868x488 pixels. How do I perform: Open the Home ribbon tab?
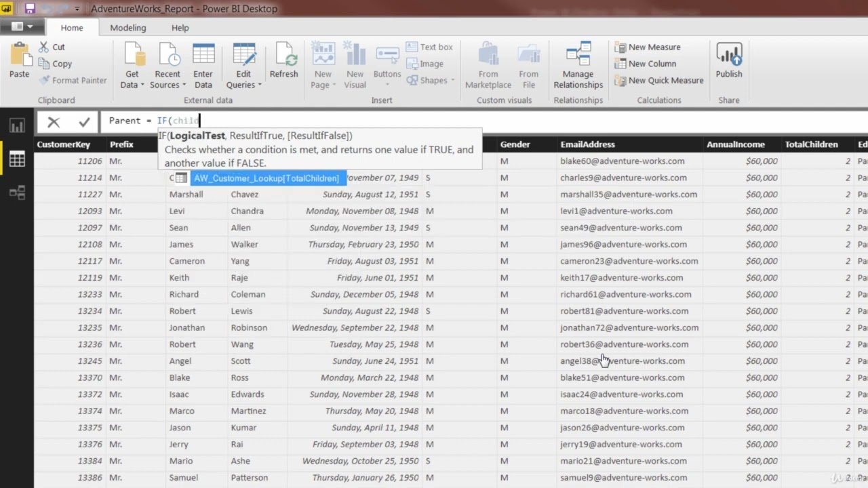click(72, 28)
